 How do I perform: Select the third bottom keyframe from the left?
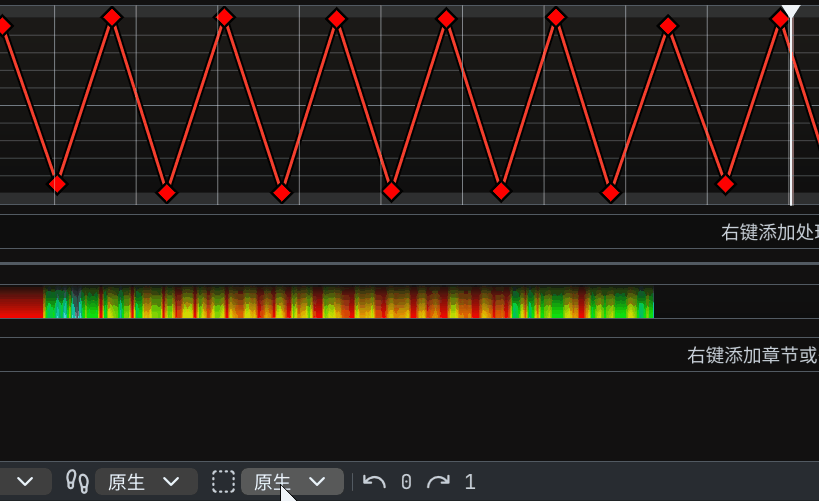tap(282, 193)
